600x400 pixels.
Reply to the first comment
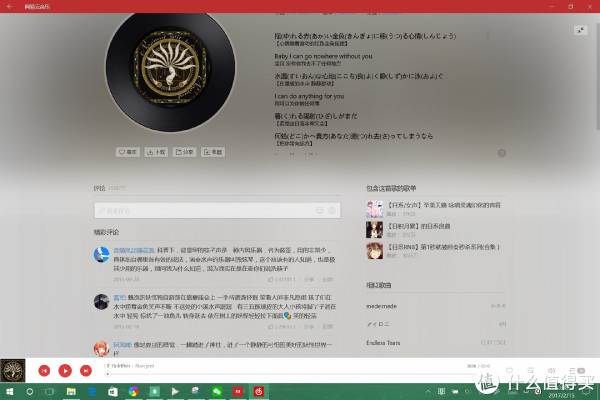(x=328, y=279)
